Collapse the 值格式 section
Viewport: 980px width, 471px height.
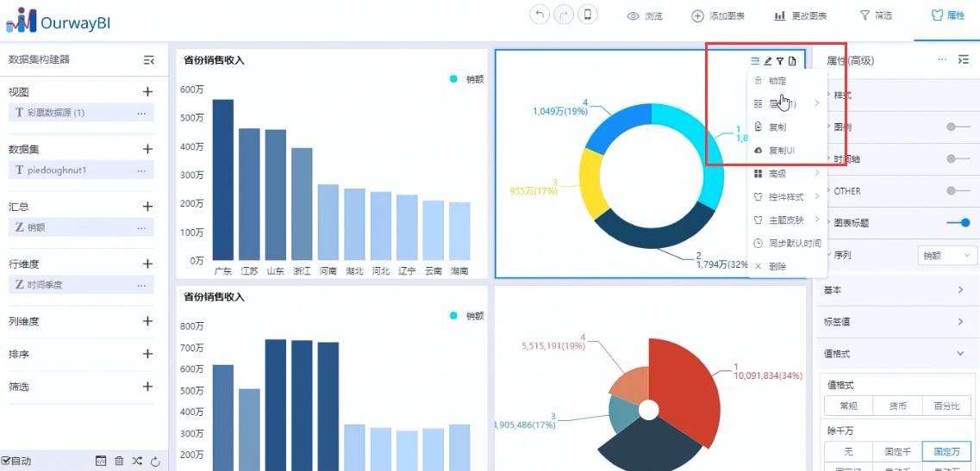pos(897,354)
